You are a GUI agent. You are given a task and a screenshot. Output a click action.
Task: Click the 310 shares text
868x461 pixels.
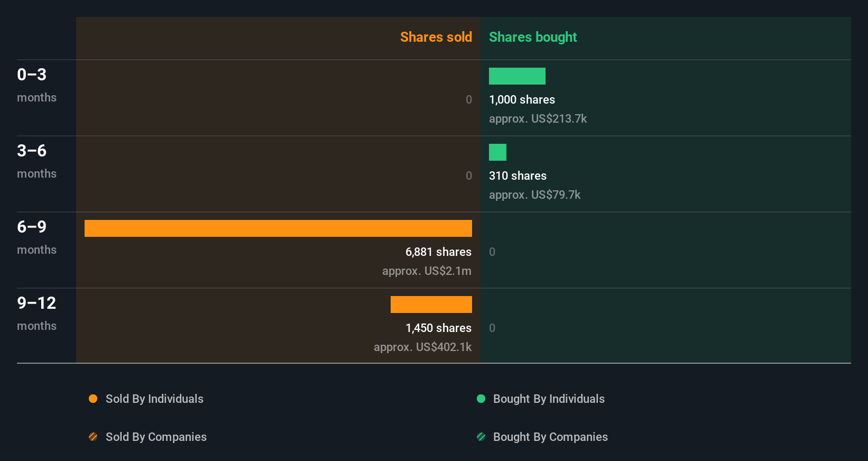(x=518, y=176)
